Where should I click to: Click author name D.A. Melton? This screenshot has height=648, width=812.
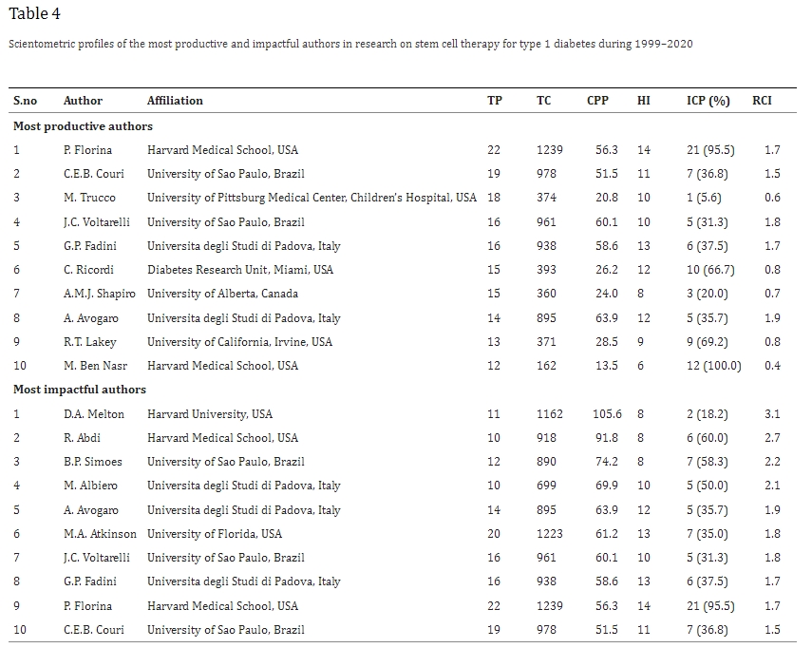pyautogui.click(x=93, y=414)
